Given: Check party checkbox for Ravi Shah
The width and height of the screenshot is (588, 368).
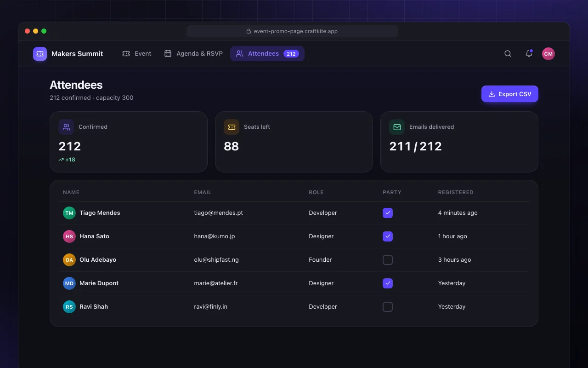Looking at the screenshot, I should point(388,307).
